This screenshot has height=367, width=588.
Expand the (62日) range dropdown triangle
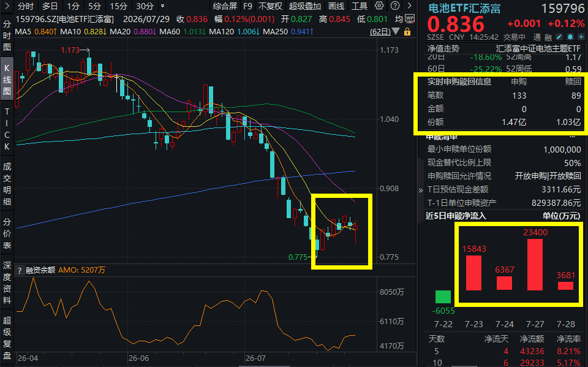[396, 32]
